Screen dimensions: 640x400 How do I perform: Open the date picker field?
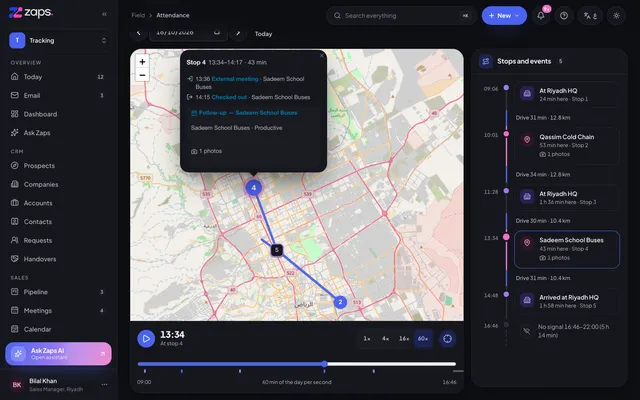coord(188,33)
